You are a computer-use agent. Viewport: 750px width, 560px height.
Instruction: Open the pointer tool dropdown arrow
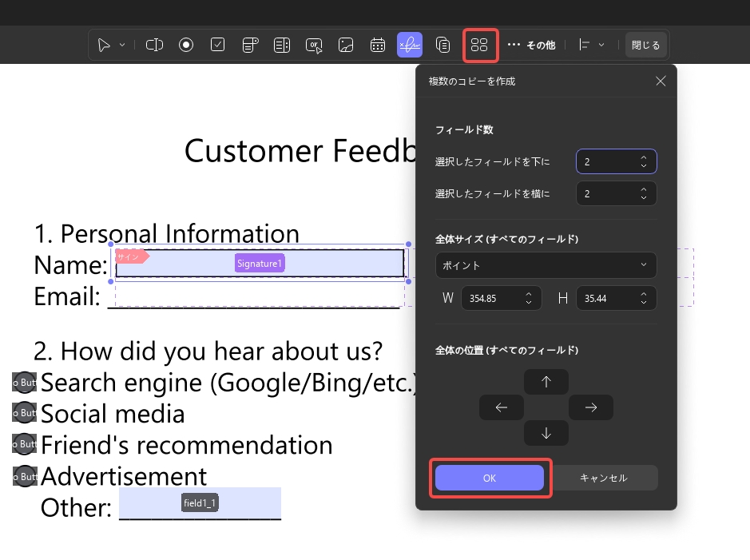[x=122, y=45]
